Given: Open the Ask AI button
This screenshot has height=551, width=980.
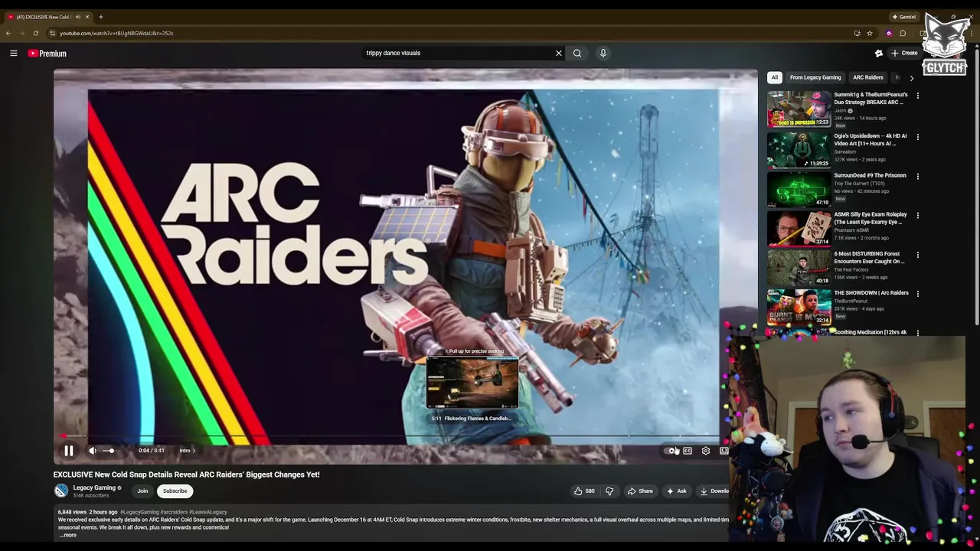Looking at the screenshot, I should point(677,491).
